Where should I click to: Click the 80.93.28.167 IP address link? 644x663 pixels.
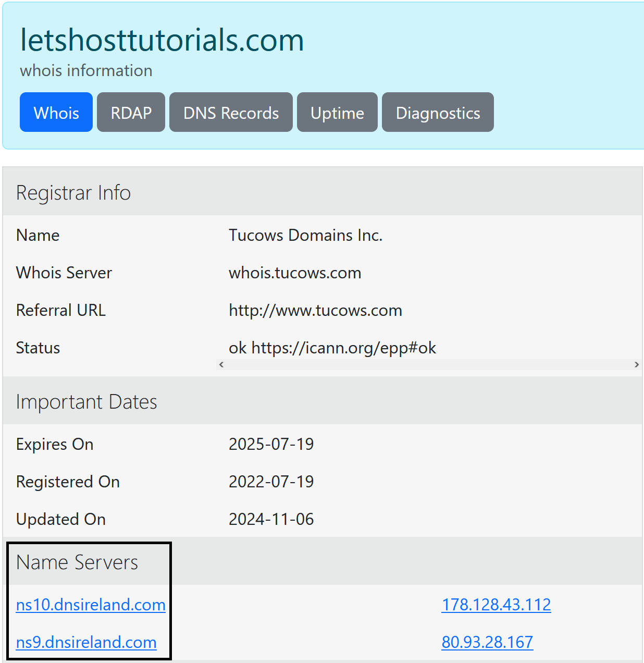pos(487,642)
